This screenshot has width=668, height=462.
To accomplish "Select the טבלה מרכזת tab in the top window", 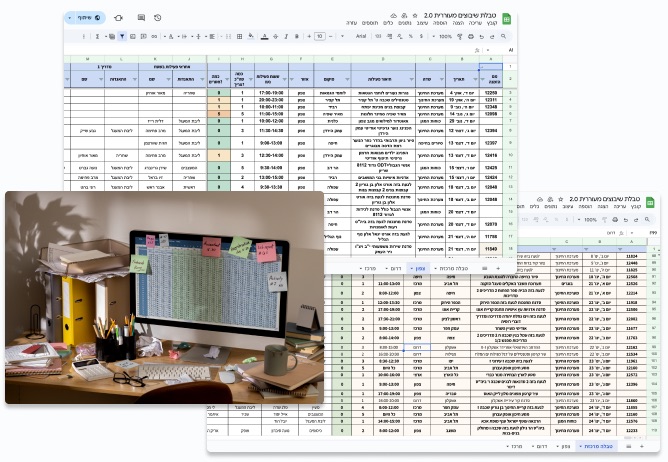I will tap(452, 269).
